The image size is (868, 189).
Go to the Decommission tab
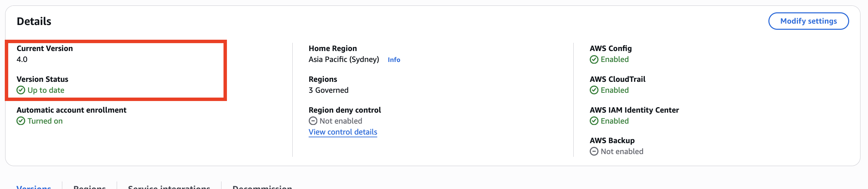262,187
